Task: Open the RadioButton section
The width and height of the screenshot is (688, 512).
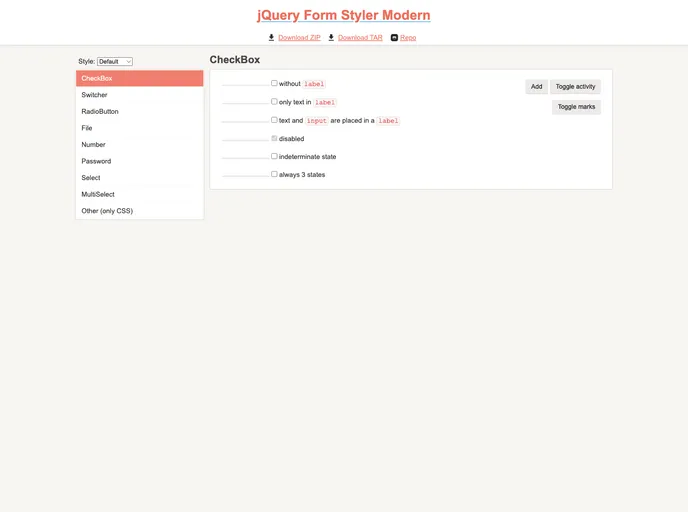Action: pyautogui.click(x=140, y=111)
